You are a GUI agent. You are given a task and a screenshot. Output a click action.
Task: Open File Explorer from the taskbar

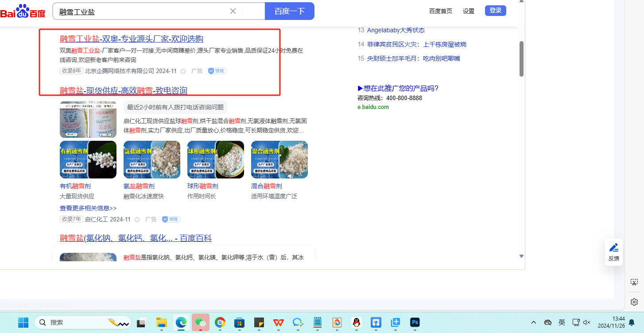tap(161, 322)
